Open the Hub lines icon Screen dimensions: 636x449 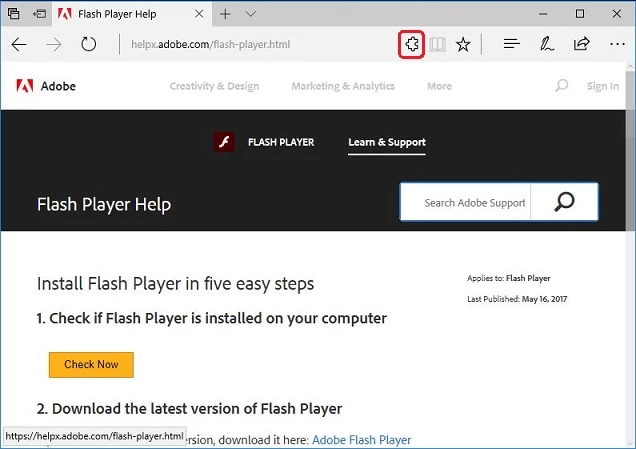[511, 44]
